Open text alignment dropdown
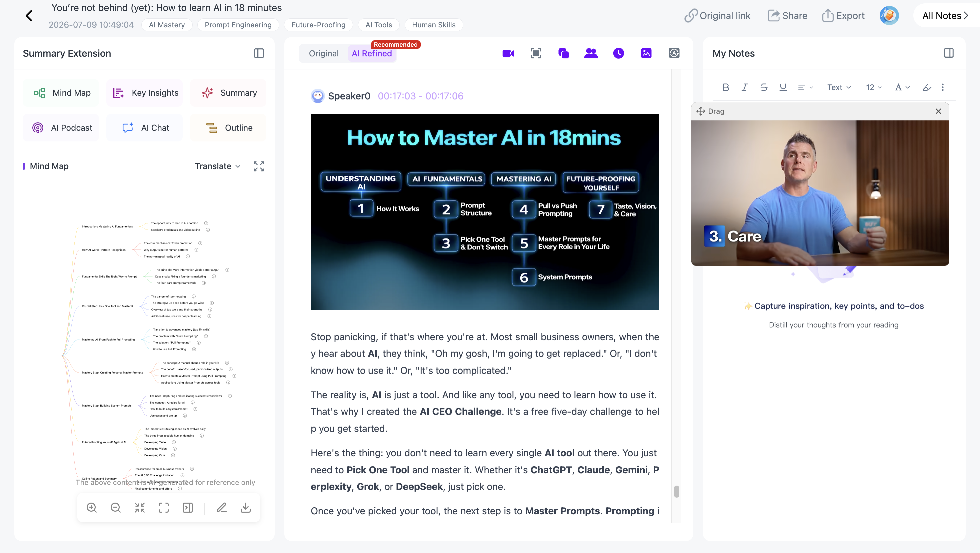This screenshot has height=553, width=980. point(805,87)
